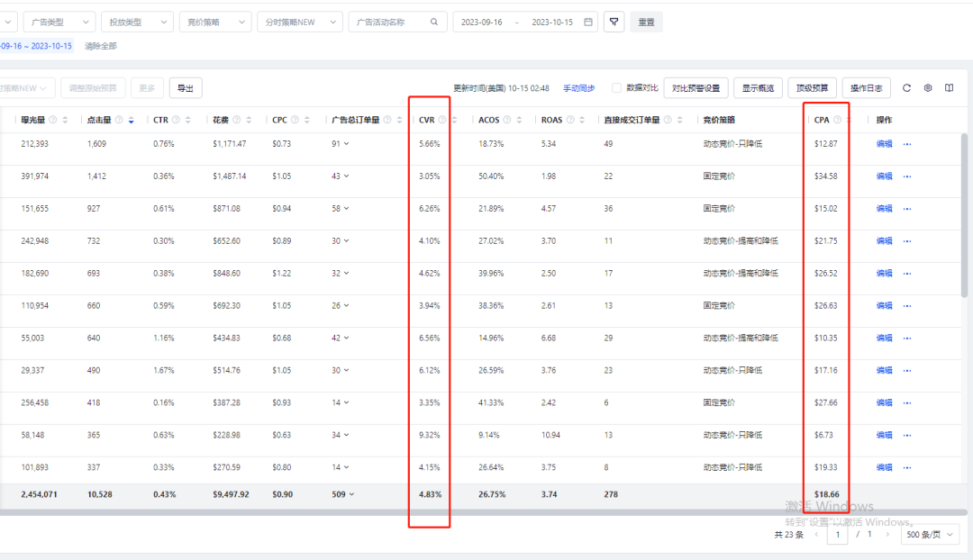Open the column settings gear icon
Screen dimensions: 973x560
point(928,88)
